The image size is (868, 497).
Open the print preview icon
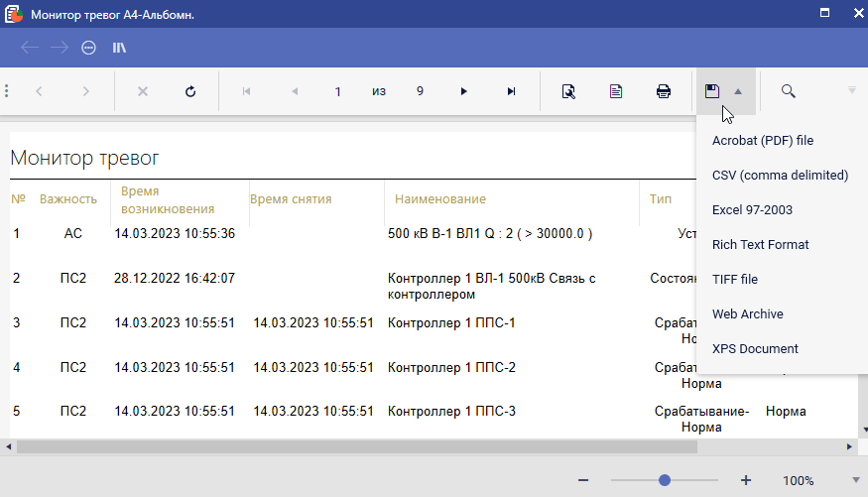pyautogui.click(x=568, y=91)
